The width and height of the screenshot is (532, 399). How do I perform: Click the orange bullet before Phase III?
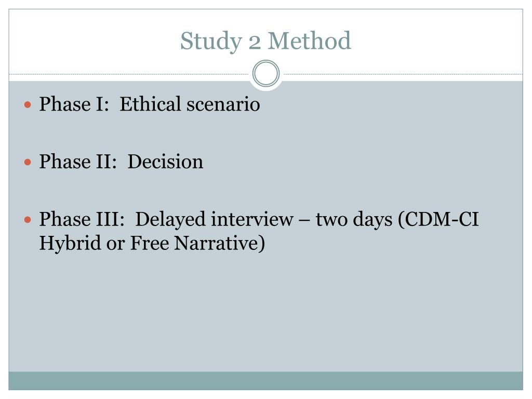28,220
